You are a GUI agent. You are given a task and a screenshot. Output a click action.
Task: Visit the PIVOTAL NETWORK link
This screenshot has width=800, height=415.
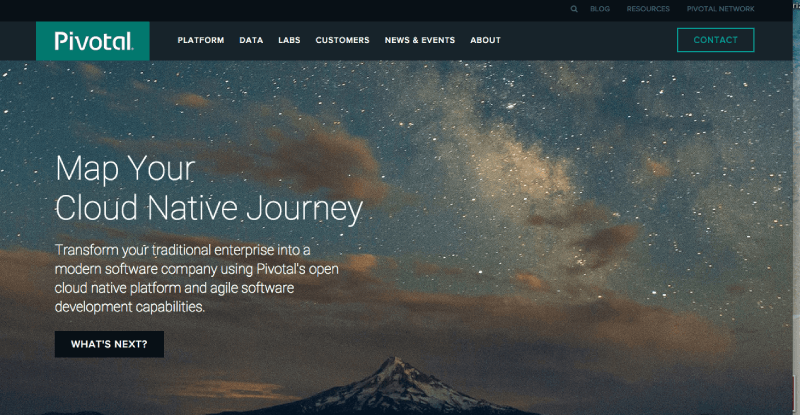720,9
